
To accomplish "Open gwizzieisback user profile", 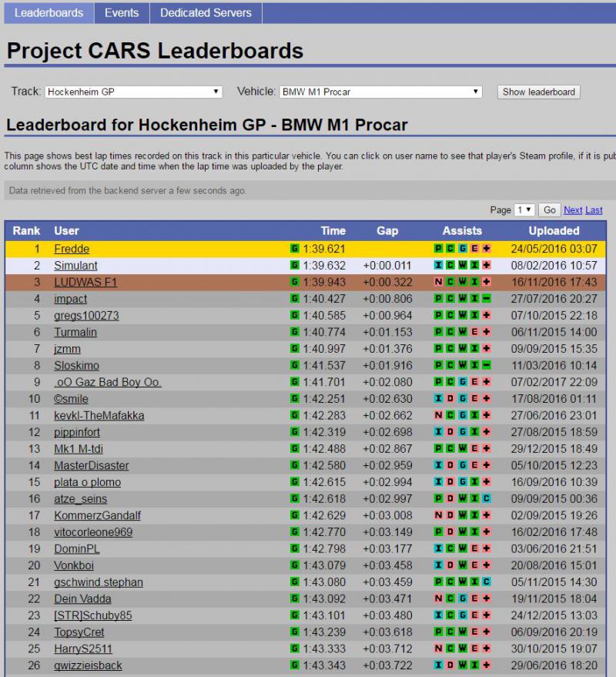I will [x=88, y=665].
